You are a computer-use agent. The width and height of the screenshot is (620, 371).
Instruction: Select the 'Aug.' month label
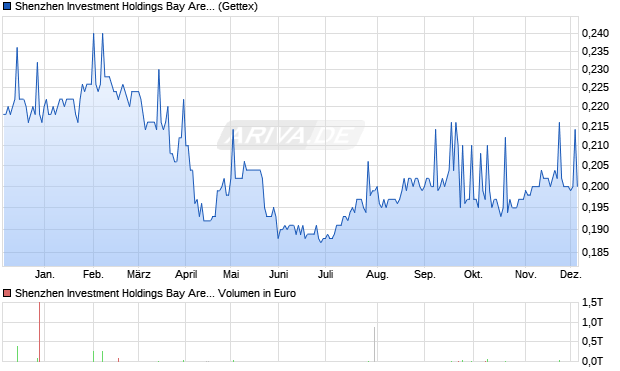point(377,274)
